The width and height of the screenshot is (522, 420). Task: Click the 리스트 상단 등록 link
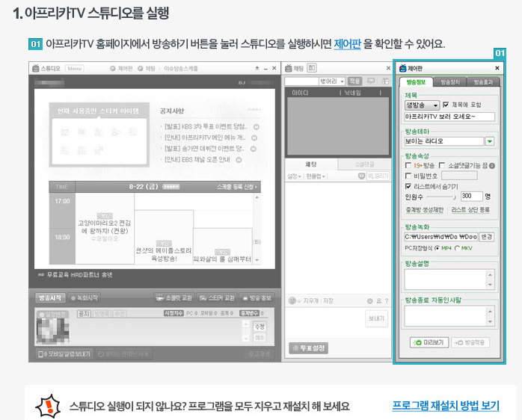470,210
